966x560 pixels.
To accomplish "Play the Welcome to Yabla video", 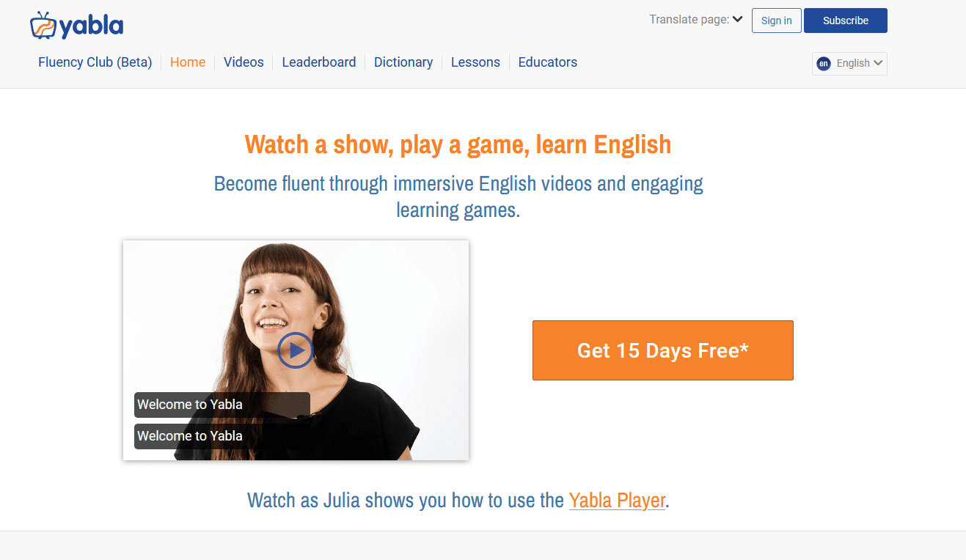I will point(296,350).
